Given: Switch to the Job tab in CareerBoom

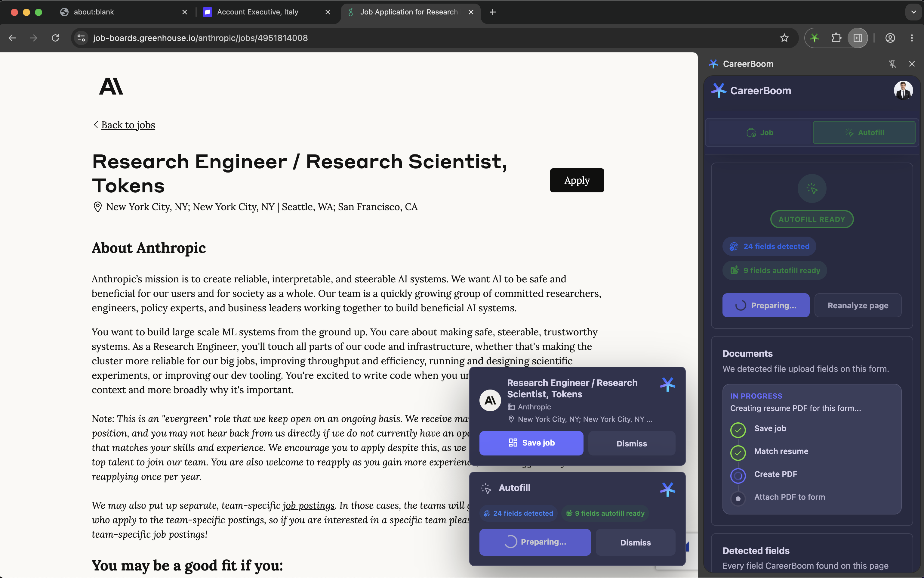Looking at the screenshot, I should pos(760,133).
